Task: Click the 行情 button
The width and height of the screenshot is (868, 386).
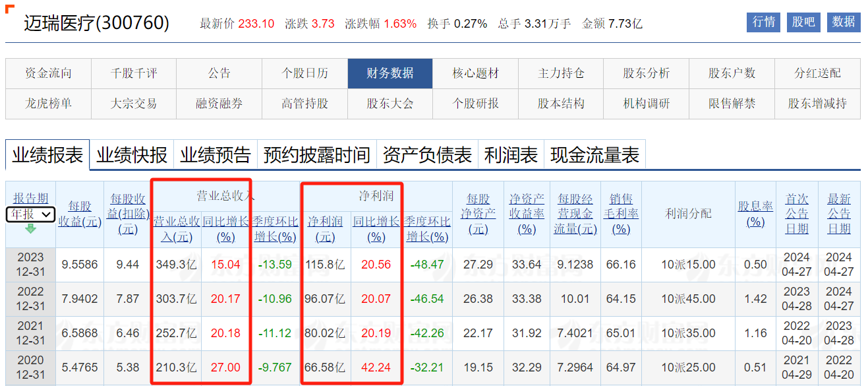Action: coord(764,22)
